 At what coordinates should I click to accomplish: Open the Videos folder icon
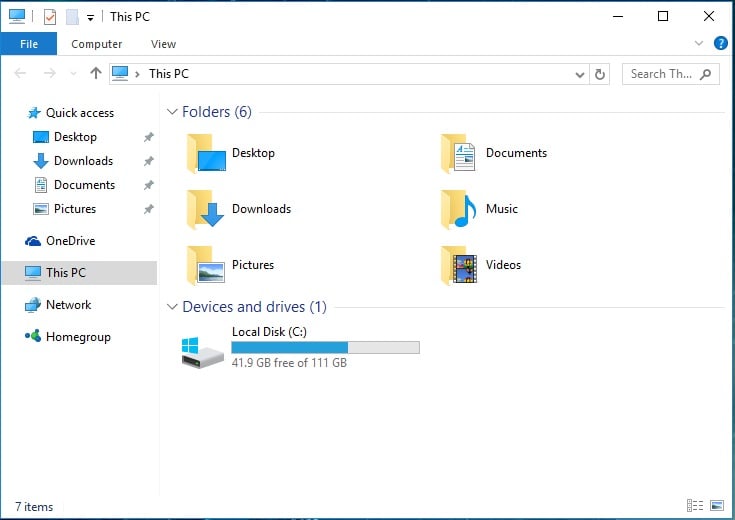pos(458,265)
